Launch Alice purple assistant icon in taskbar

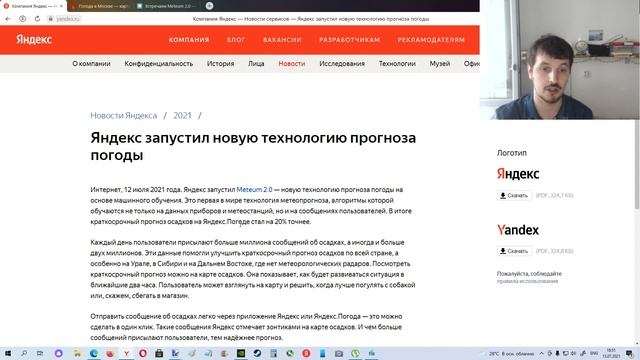(58, 353)
